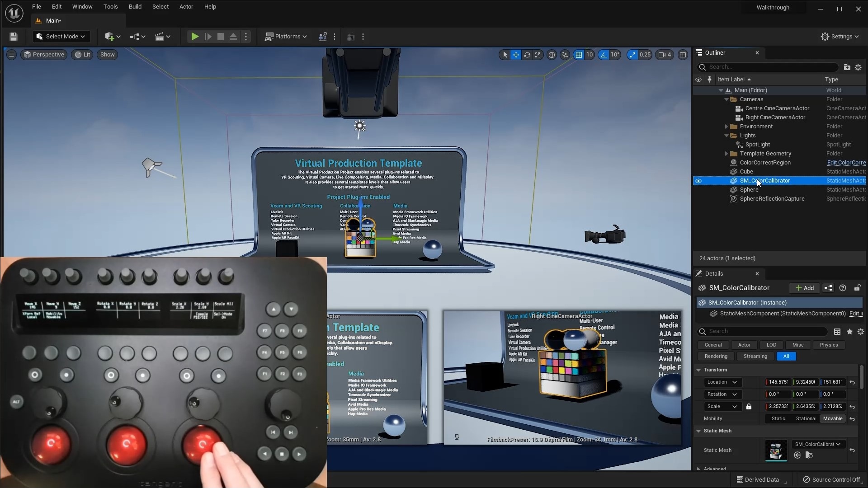The width and height of the screenshot is (868, 488).
Task: Open the Cinematics clapperboard menu
Action: (x=162, y=37)
